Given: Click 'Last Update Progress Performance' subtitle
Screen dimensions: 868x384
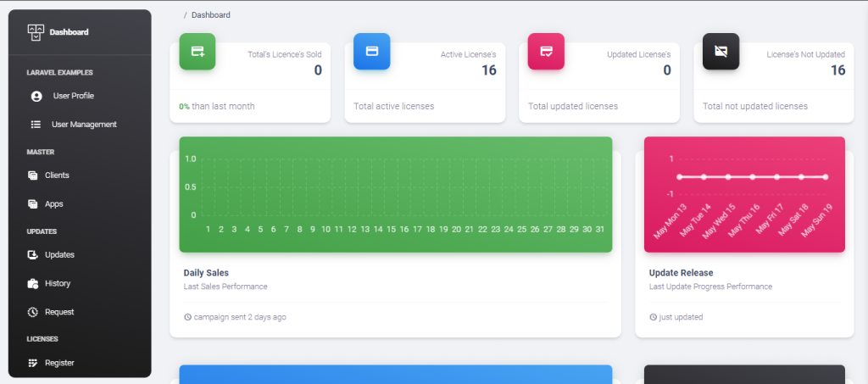Looking at the screenshot, I should (x=710, y=287).
